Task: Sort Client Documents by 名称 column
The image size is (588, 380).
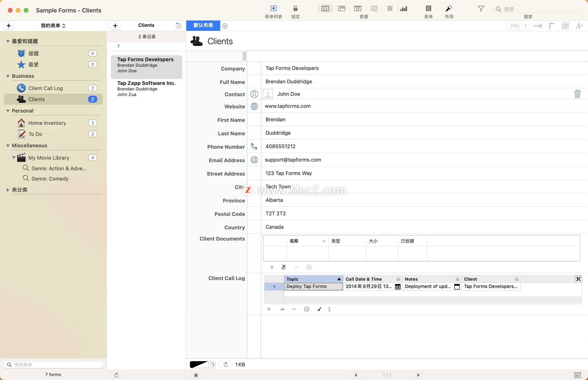Action: point(307,241)
